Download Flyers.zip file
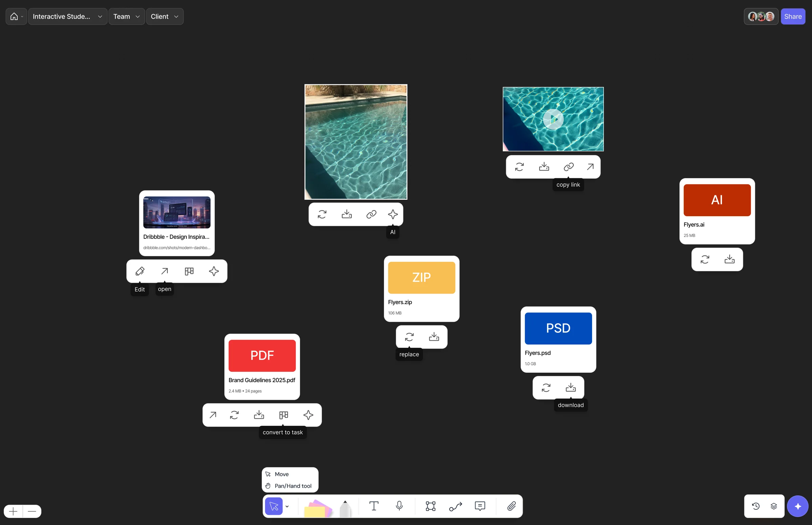 click(434, 337)
